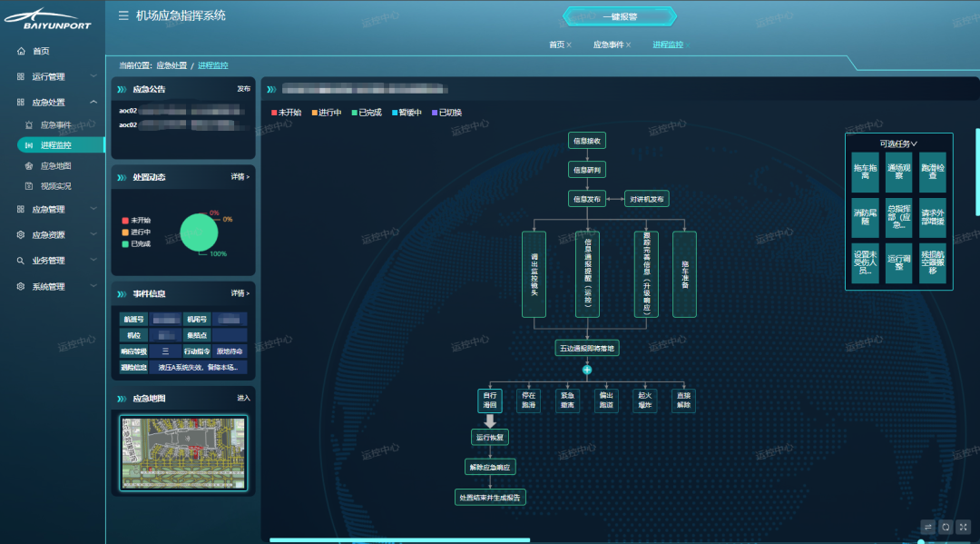This screenshot has height=544, width=980.
Task: Click the chevron icon beside 应急公告 title
Action: tap(122, 89)
